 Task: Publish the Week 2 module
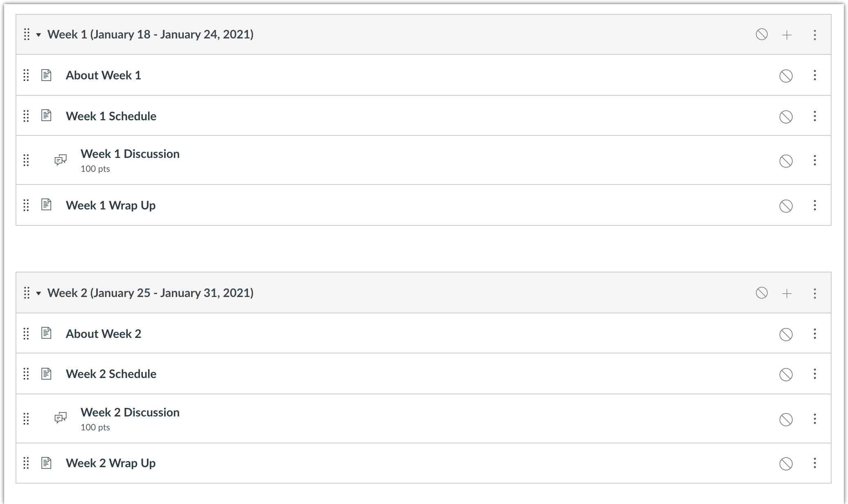pyautogui.click(x=761, y=293)
